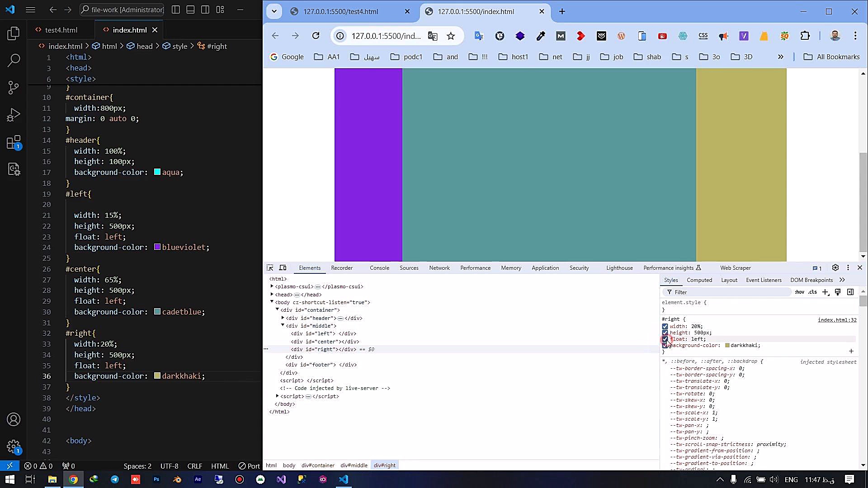The image size is (868, 488).
Task: Switch to the Network tab in DevTools
Action: click(439, 267)
